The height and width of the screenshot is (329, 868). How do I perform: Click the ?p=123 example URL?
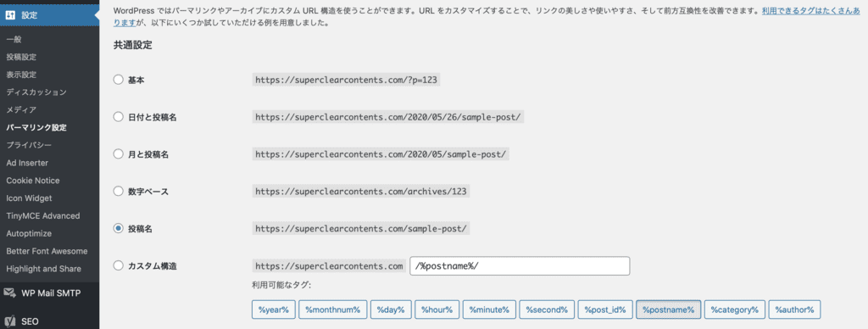[347, 80]
